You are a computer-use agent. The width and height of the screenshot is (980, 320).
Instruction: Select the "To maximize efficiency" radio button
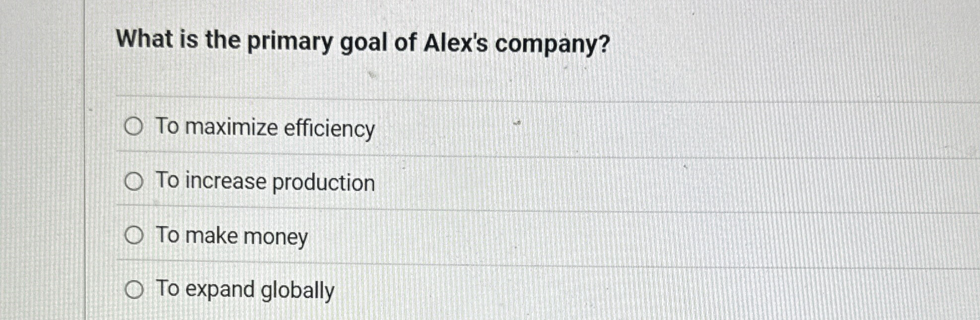(135, 128)
